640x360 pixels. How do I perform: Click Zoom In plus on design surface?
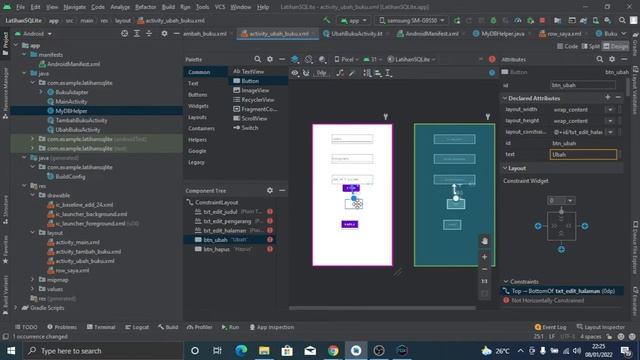coord(484,257)
